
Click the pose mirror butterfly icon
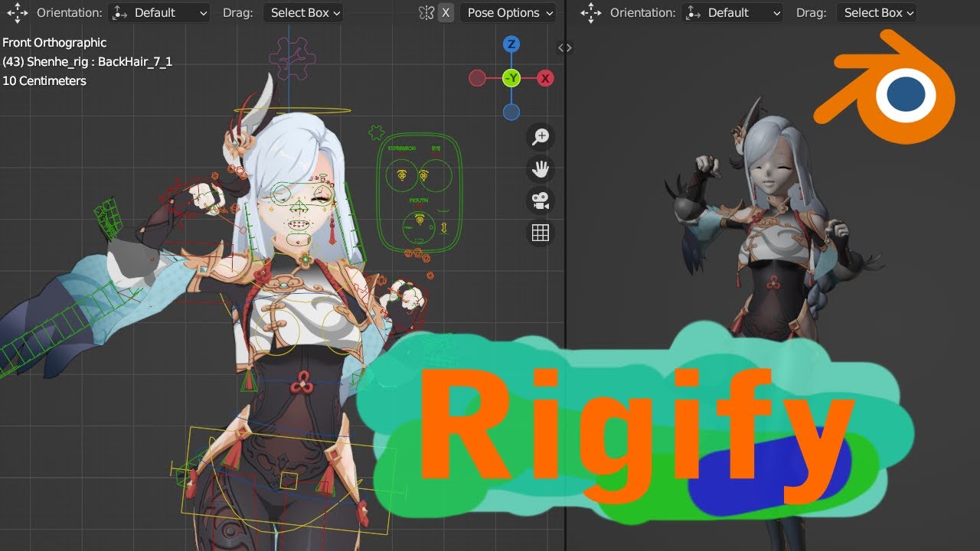pyautogui.click(x=427, y=13)
